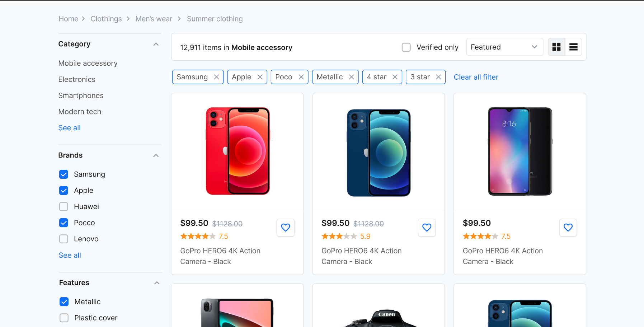Check the Huawei brand checkbox

[64, 207]
